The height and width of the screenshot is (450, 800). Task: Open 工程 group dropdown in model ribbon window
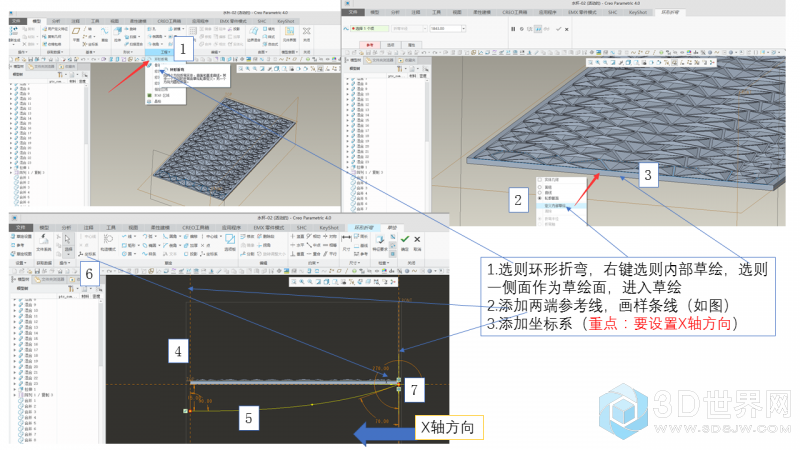point(165,52)
